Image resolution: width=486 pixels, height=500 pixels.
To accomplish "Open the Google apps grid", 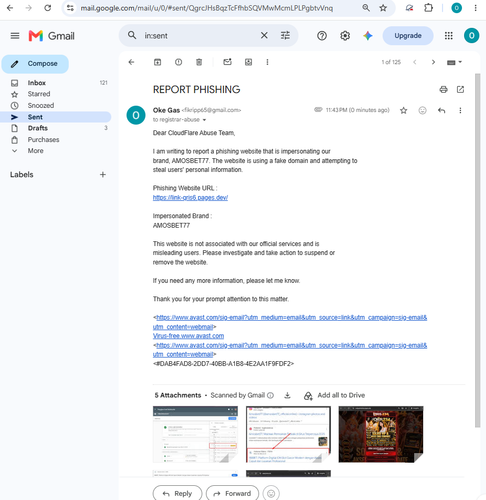I will [x=449, y=36].
